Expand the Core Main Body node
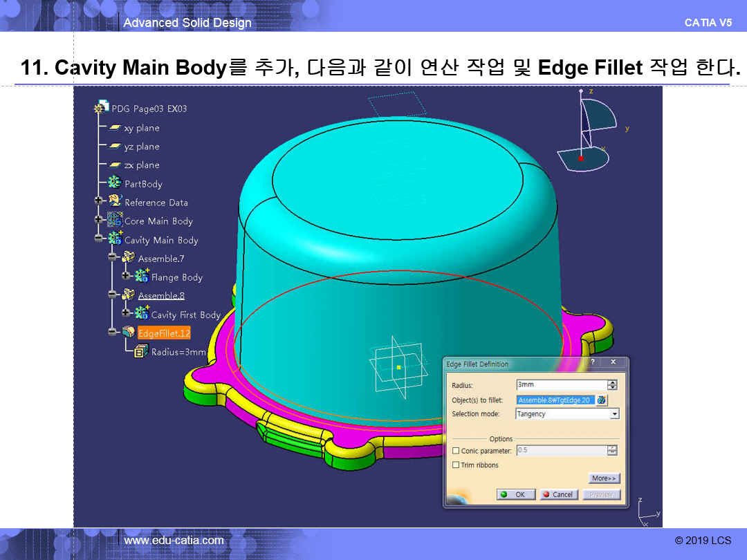 (x=98, y=221)
